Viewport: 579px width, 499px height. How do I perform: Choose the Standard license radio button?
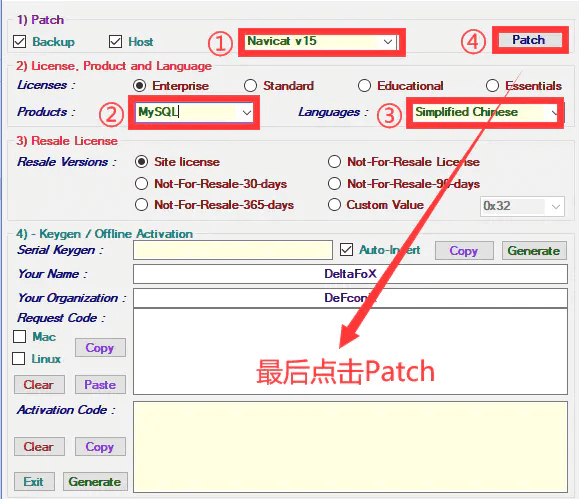[x=250, y=86]
